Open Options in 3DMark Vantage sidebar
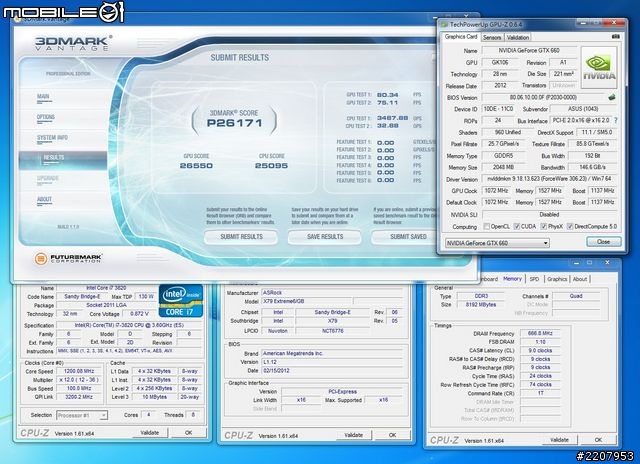The width and height of the screenshot is (640, 464). pos(45,118)
